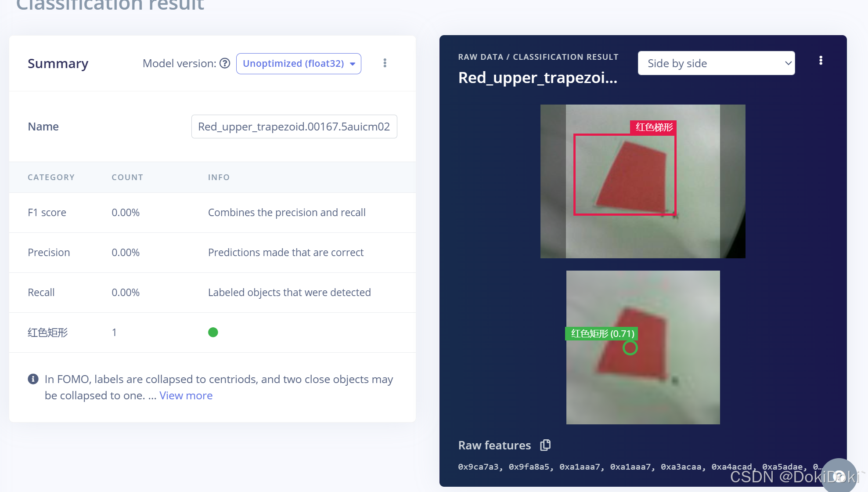Click the green centroid circle on the prediction image
The height and width of the screenshot is (492, 868).
[x=630, y=348]
